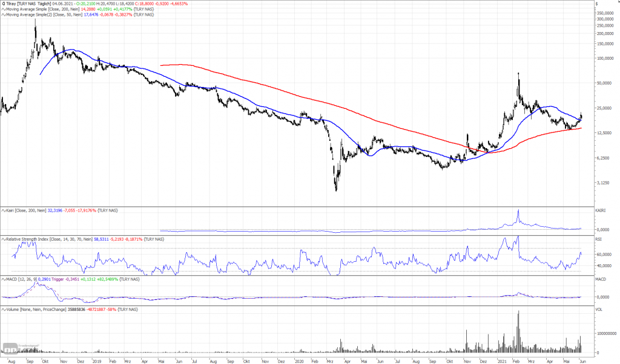The height and width of the screenshot is (364, 620).
Task: Click the wave icon beside the MACD legend
Action: pyautogui.click(x=3, y=279)
